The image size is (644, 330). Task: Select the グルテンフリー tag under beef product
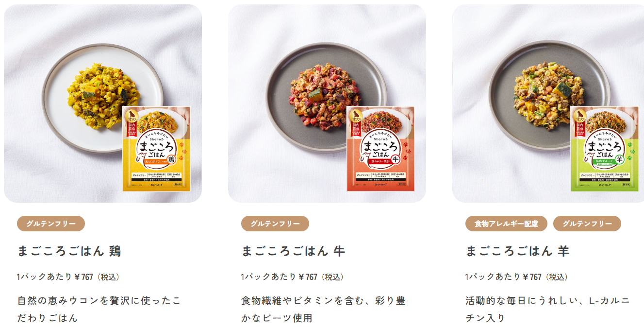pos(275,224)
